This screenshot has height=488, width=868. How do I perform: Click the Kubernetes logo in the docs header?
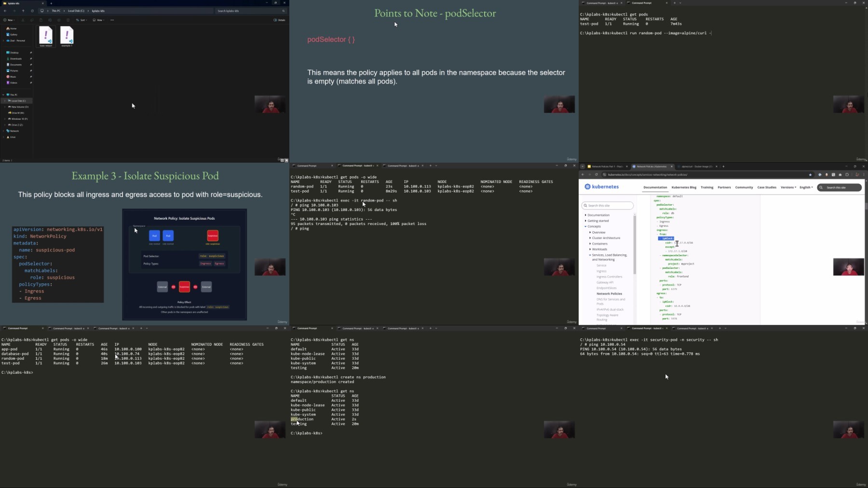click(601, 187)
